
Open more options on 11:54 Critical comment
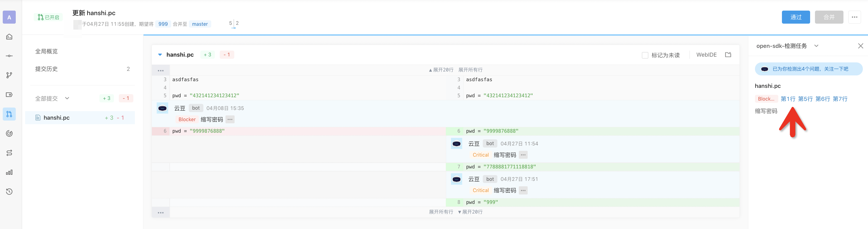[523, 155]
